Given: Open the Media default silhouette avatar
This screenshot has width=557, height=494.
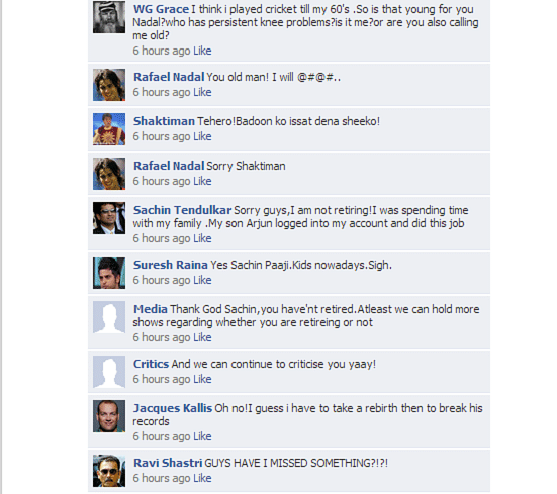Looking at the screenshot, I should point(109,317).
